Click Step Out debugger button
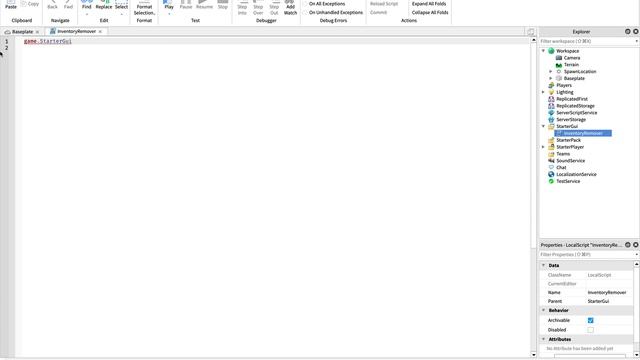640x360 pixels. (x=274, y=8)
